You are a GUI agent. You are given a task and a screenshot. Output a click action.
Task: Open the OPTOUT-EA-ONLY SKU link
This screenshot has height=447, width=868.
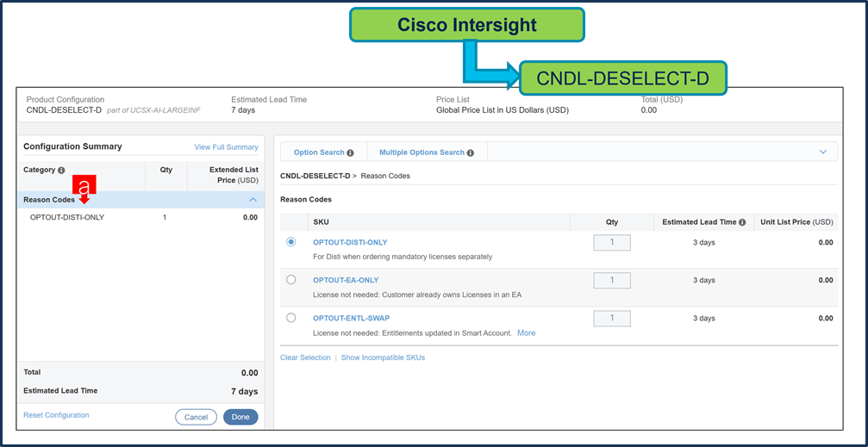point(346,280)
